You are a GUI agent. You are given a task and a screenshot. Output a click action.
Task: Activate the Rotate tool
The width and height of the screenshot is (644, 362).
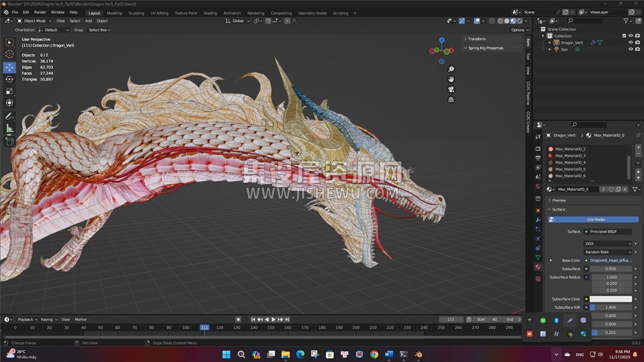click(x=10, y=79)
